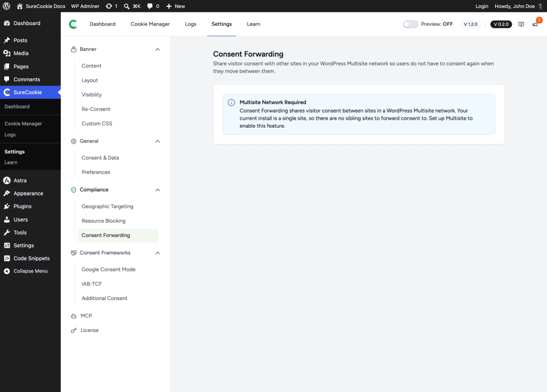The width and height of the screenshot is (547, 392).
Task: Open Resource Blocking settings
Action: (x=104, y=221)
